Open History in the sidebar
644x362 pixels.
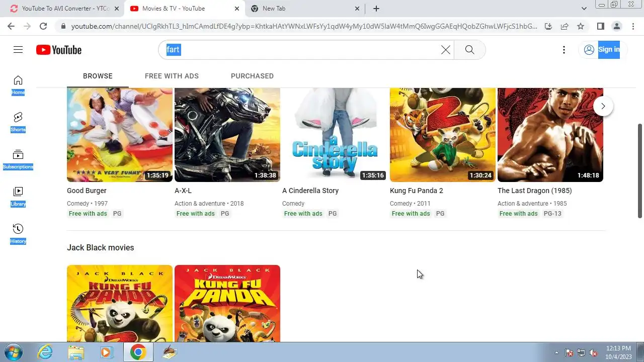tap(18, 234)
